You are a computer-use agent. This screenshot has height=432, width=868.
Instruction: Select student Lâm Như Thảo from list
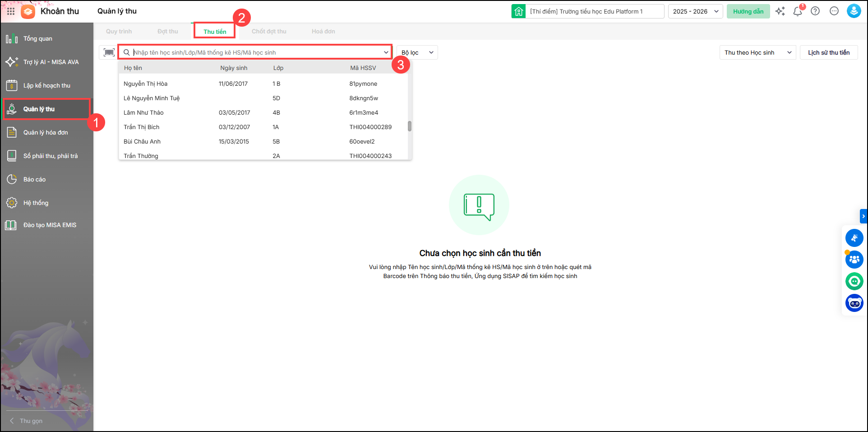pyautogui.click(x=143, y=113)
